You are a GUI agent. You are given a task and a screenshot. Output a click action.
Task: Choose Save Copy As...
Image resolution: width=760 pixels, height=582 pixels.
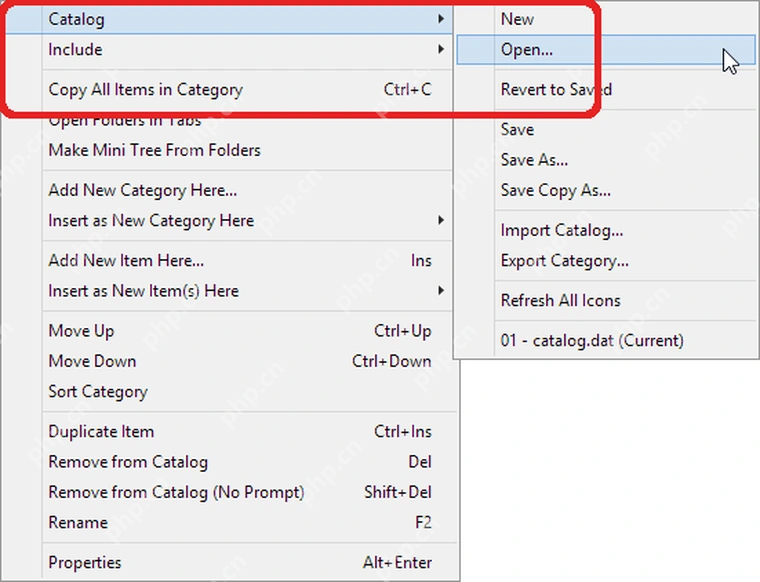tap(606, 190)
